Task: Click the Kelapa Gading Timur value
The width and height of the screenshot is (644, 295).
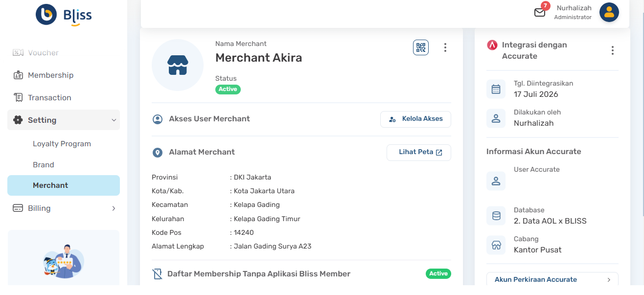Action: (267, 219)
